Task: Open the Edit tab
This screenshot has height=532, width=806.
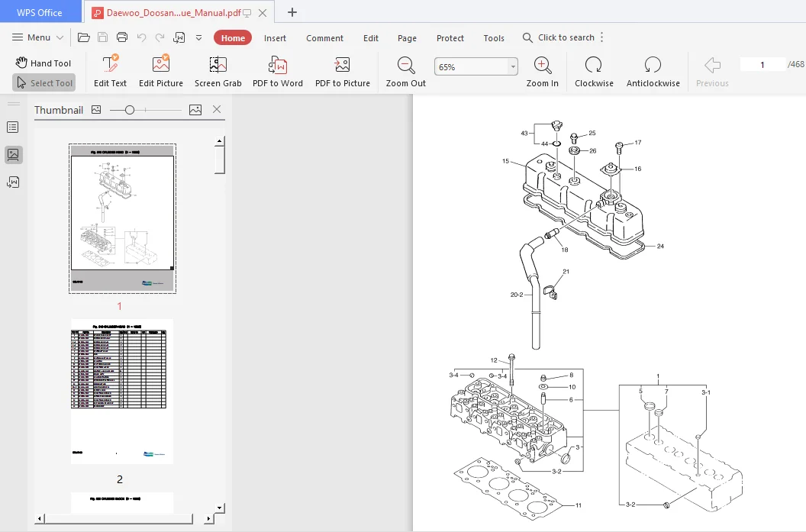Action: point(371,38)
